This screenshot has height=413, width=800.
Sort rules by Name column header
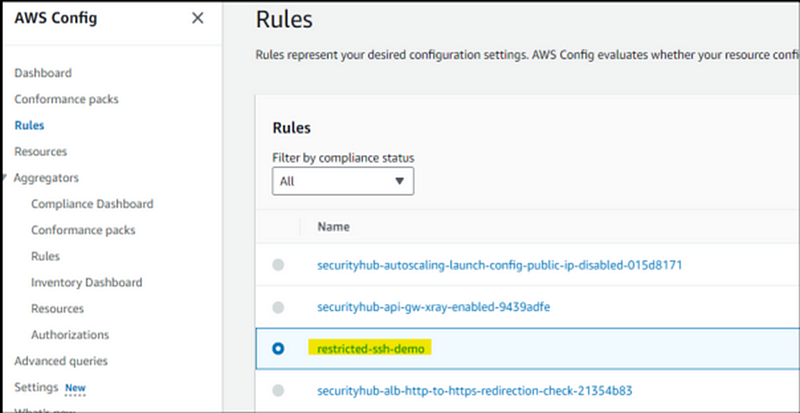333,227
